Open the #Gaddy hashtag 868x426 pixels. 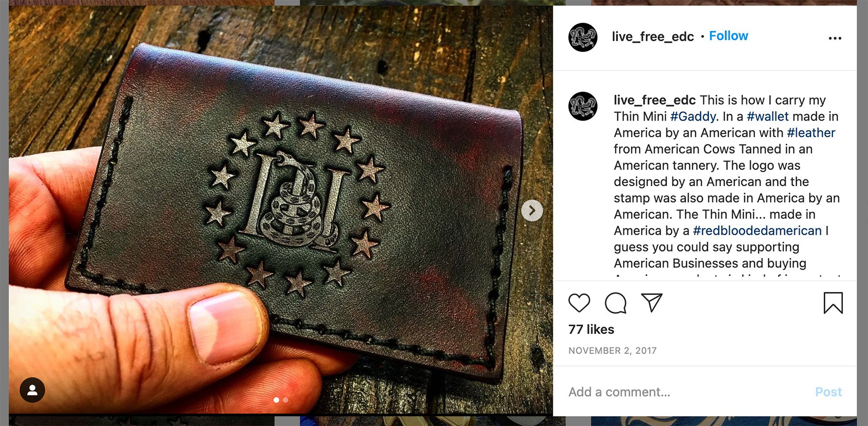(693, 116)
